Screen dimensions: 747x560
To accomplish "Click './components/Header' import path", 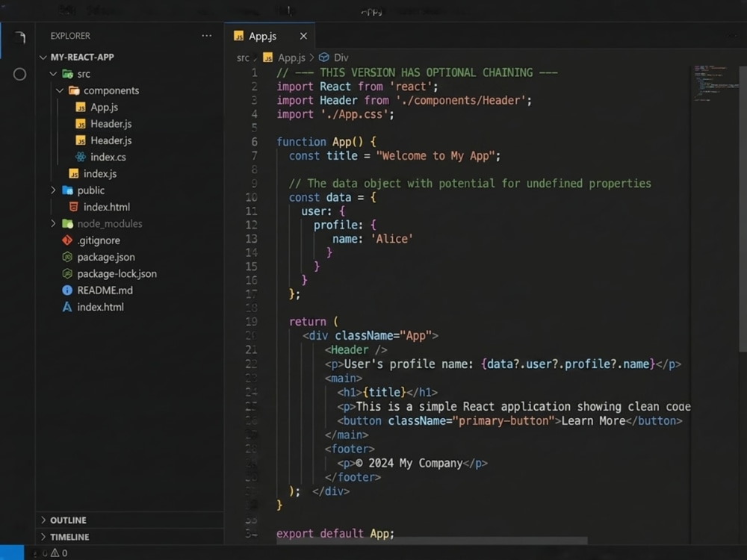I will 461,101.
